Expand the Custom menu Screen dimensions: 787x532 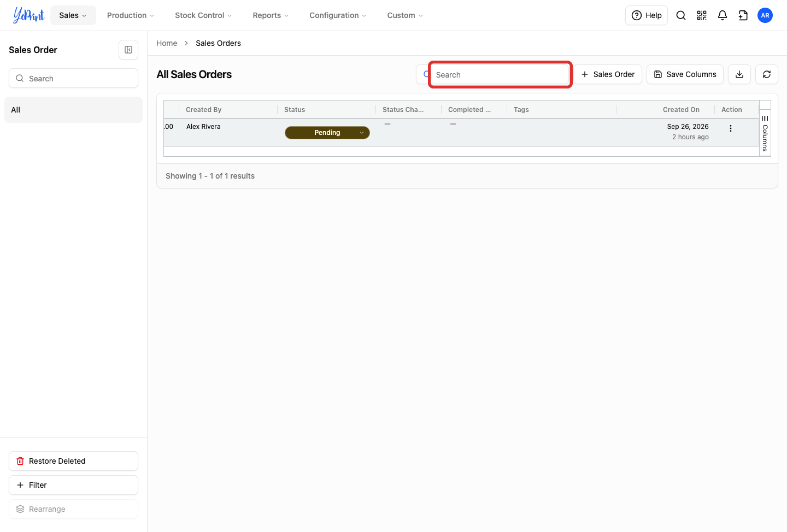[x=405, y=15]
